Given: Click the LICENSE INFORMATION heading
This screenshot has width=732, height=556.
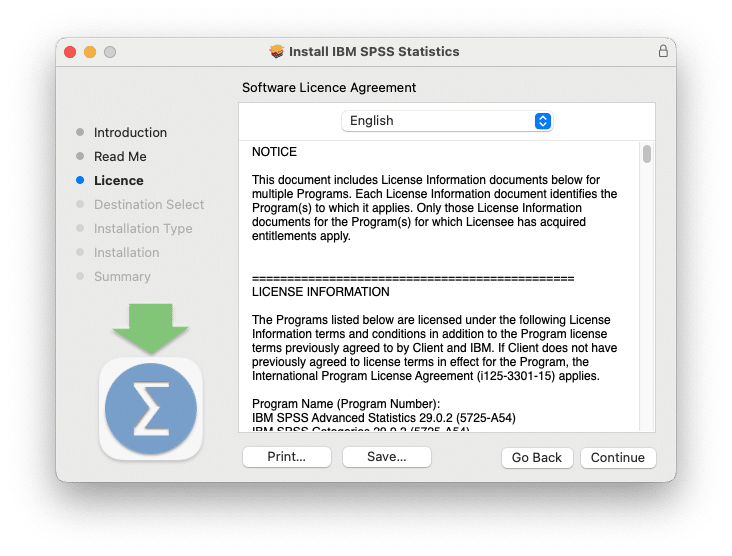Looking at the screenshot, I should (321, 292).
